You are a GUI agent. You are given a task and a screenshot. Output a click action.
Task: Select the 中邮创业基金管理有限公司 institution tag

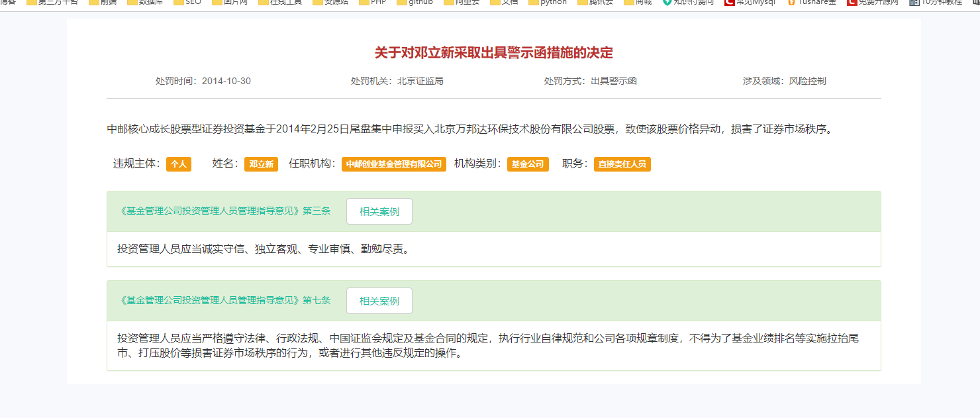click(394, 164)
